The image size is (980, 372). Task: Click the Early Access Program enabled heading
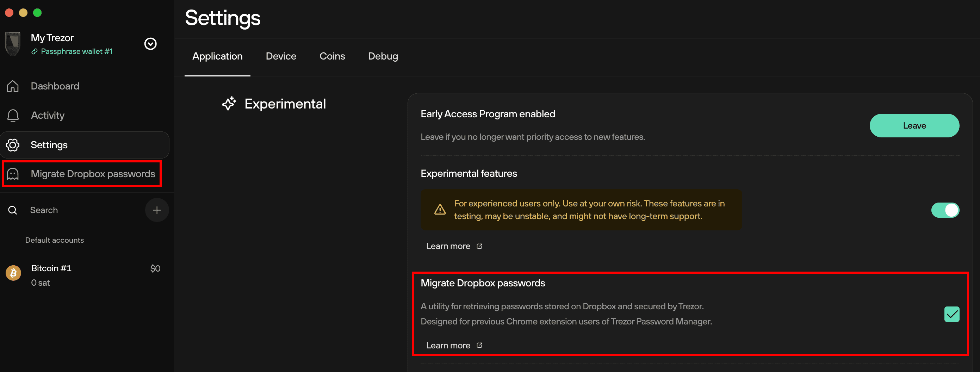(488, 114)
